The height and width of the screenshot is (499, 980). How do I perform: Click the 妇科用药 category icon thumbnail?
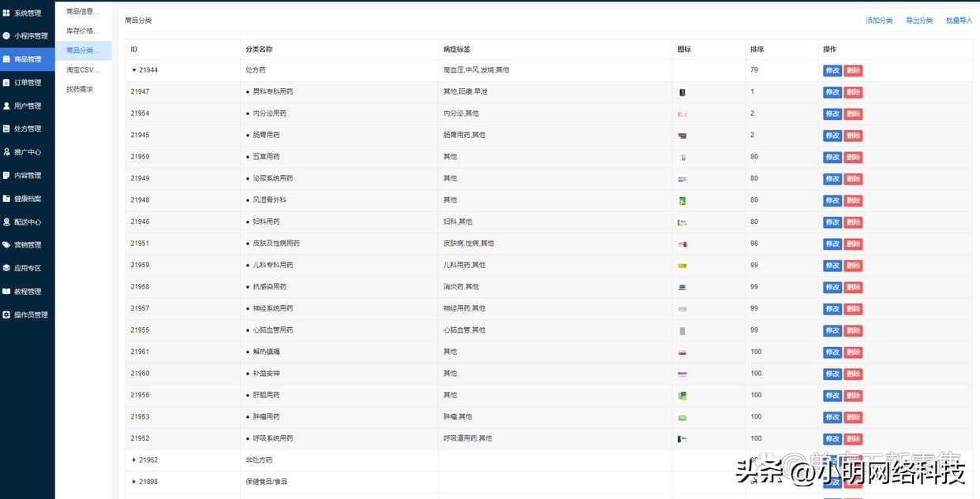[x=681, y=222]
